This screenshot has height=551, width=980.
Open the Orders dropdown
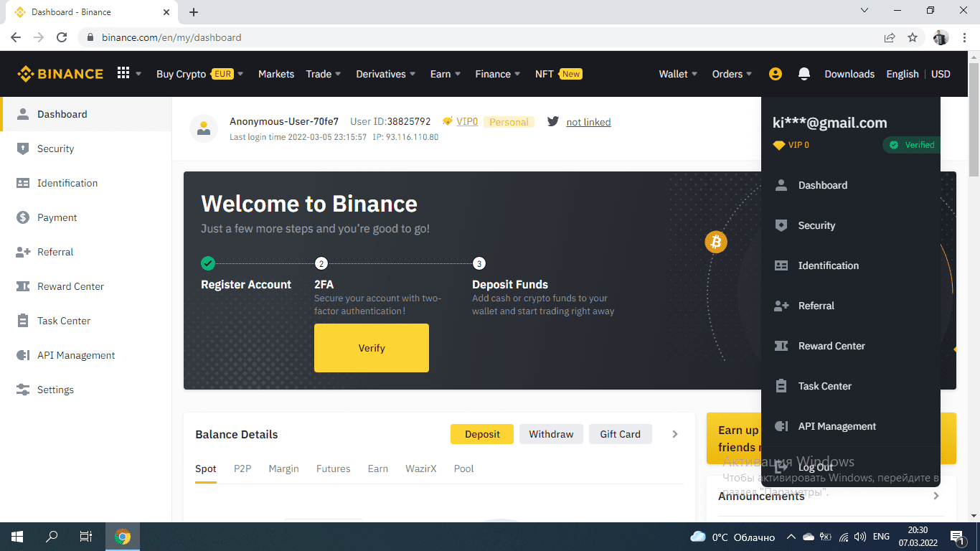pyautogui.click(x=732, y=74)
